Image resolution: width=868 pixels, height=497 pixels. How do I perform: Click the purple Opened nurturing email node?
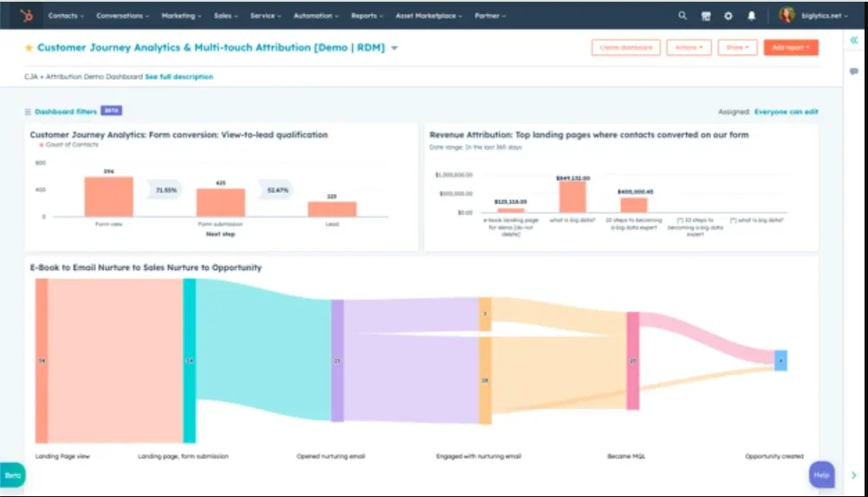click(x=337, y=361)
